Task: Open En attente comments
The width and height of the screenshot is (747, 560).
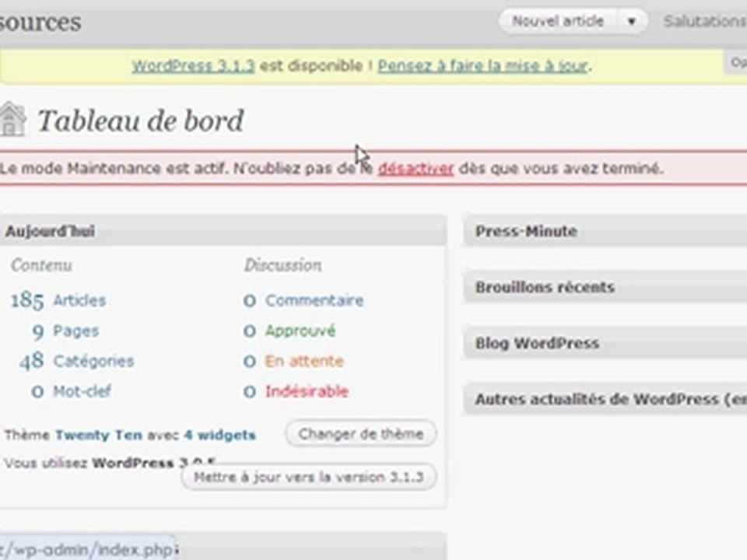Action: pyautogui.click(x=304, y=361)
